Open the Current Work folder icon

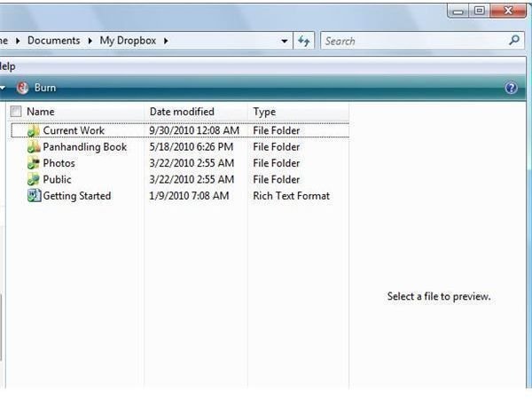click(34, 130)
